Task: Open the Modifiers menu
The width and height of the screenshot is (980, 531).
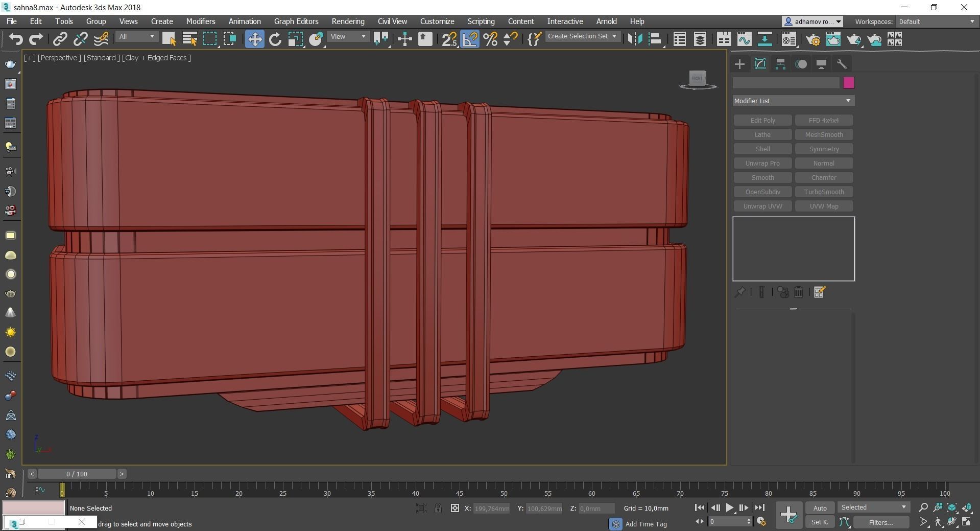Action: tap(200, 21)
